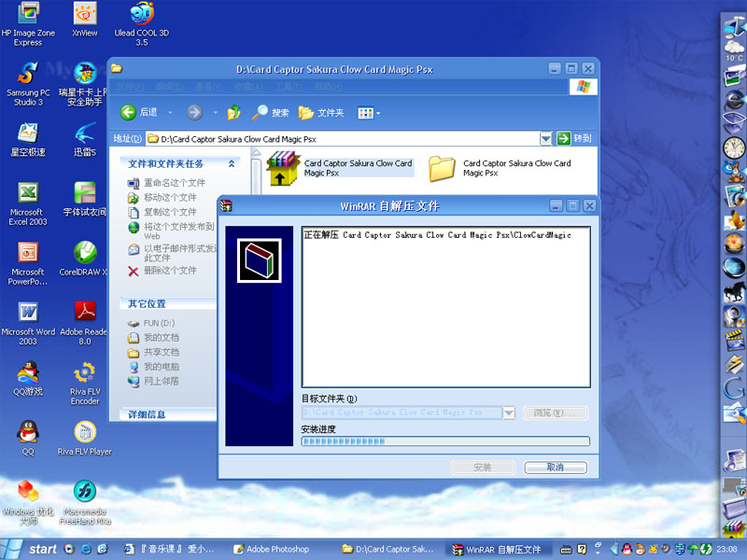This screenshot has width=747, height=560.
Task: Click the system tray clock 23:08
Action: pos(726,549)
